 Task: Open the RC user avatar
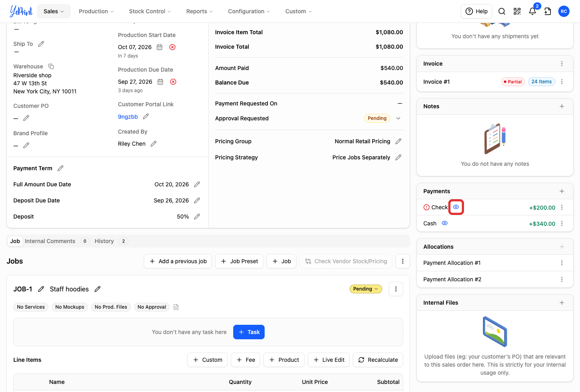click(x=564, y=11)
